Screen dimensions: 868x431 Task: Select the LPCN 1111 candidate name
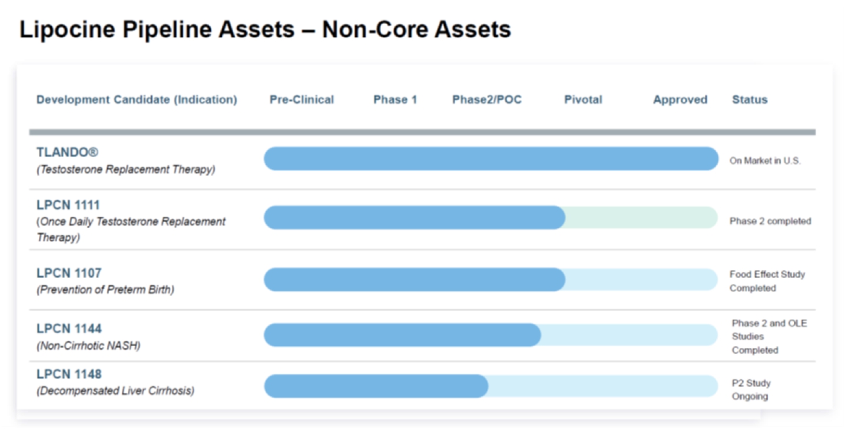[68, 205]
